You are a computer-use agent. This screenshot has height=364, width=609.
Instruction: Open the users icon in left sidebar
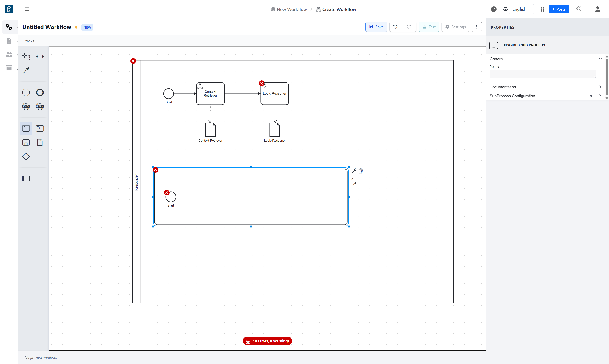tap(9, 54)
